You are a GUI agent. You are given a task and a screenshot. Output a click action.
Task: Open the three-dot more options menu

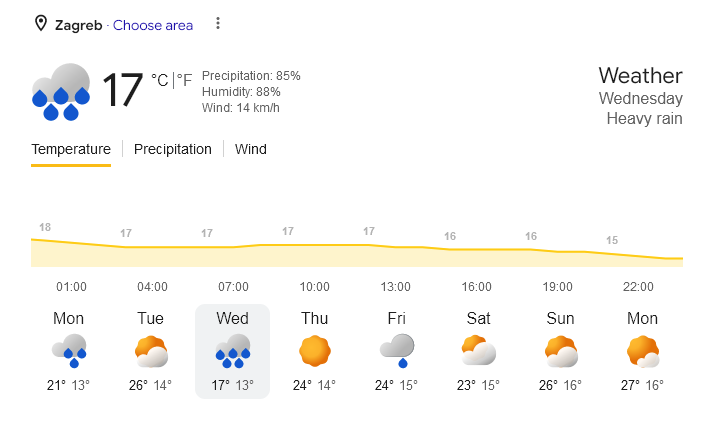[x=218, y=23]
